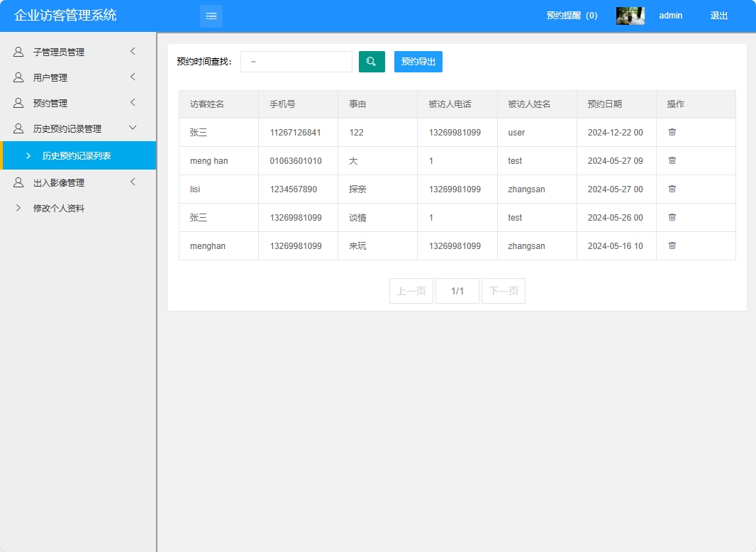The image size is (756, 552).
Task: Click 退出 to log out
Action: 718,16
